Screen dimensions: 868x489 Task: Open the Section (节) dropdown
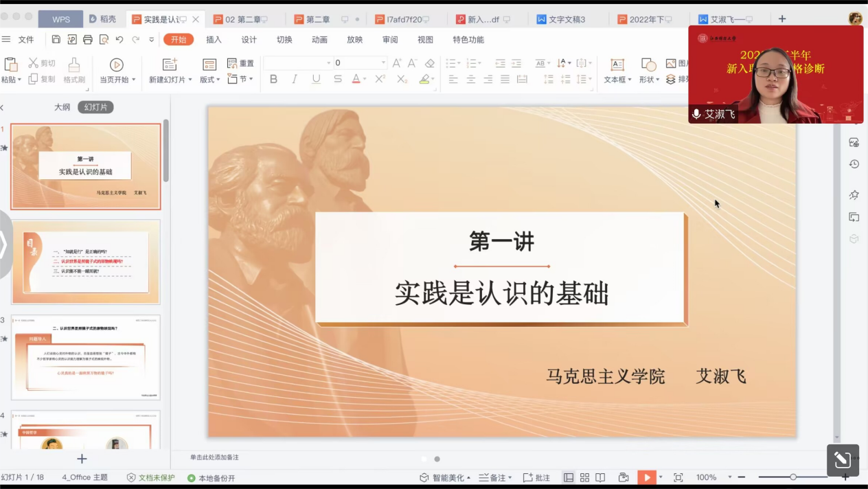pyautogui.click(x=251, y=80)
